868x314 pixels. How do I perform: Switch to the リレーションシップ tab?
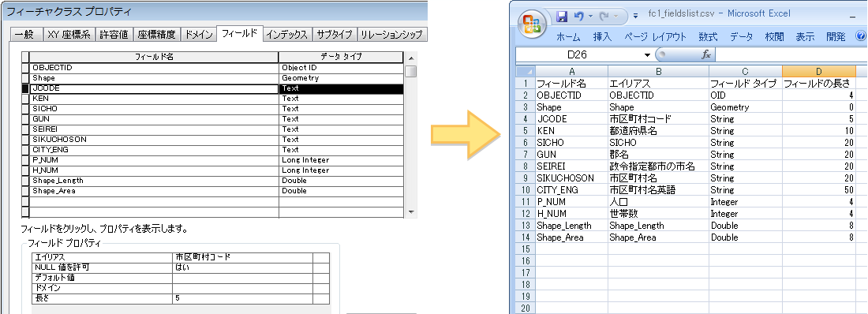tap(391, 35)
